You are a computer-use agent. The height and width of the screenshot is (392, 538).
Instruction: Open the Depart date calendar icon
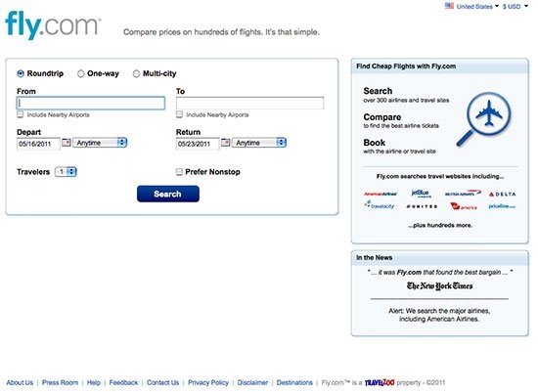pyautogui.click(x=67, y=143)
